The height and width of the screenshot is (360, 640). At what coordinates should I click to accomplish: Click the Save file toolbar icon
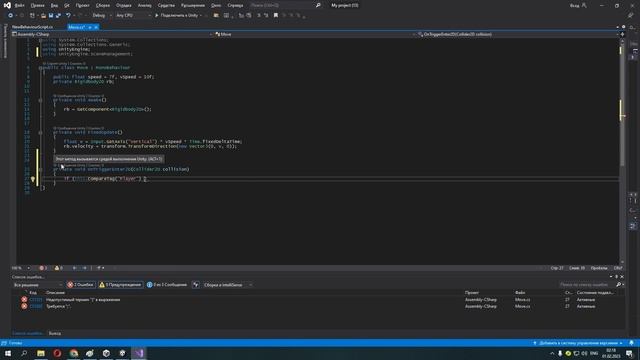(x=51, y=16)
